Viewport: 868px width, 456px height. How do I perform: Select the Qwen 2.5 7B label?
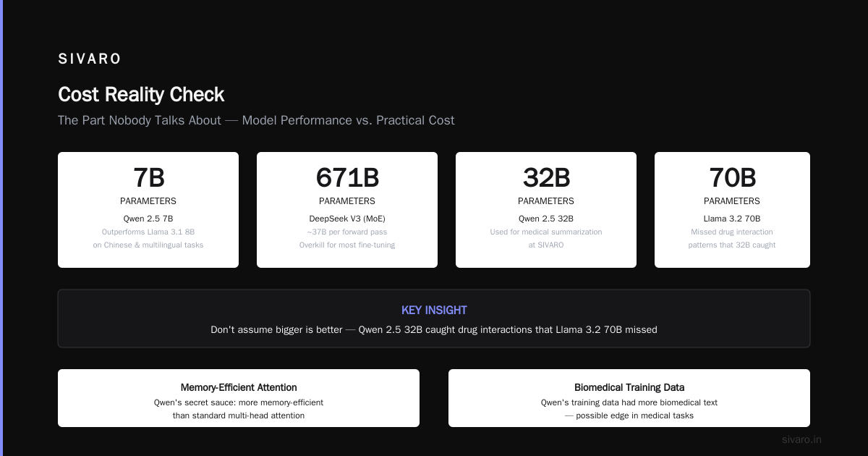point(148,219)
